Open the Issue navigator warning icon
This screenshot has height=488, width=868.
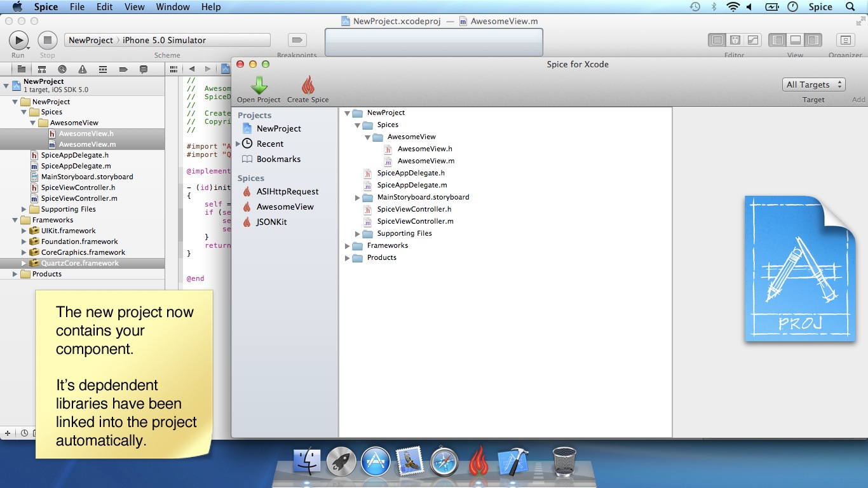83,69
